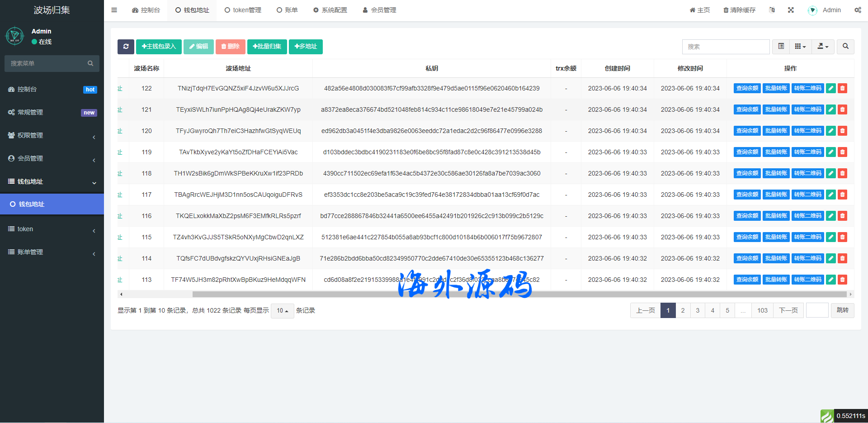The width and height of the screenshot is (868, 423).
Task: Click the magnifier advanced search button
Action: click(x=845, y=47)
